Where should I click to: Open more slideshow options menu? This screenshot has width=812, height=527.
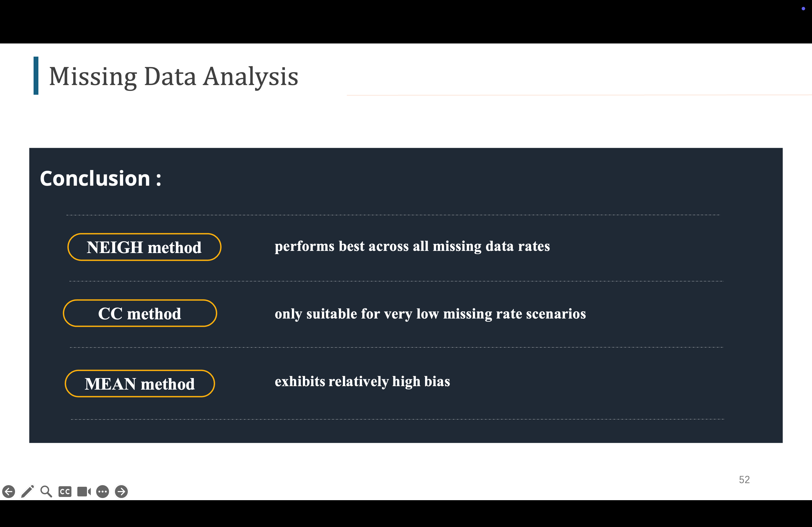click(x=103, y=492)
